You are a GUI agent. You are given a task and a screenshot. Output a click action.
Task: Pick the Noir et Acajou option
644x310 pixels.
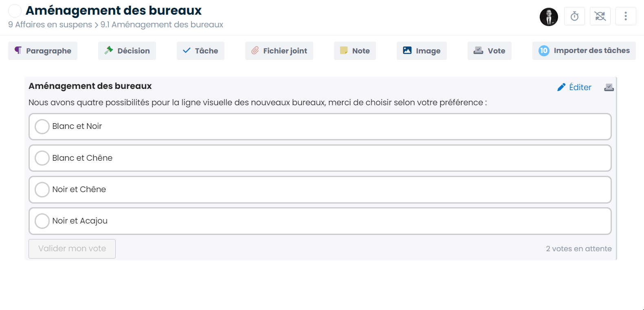(320, 221)
